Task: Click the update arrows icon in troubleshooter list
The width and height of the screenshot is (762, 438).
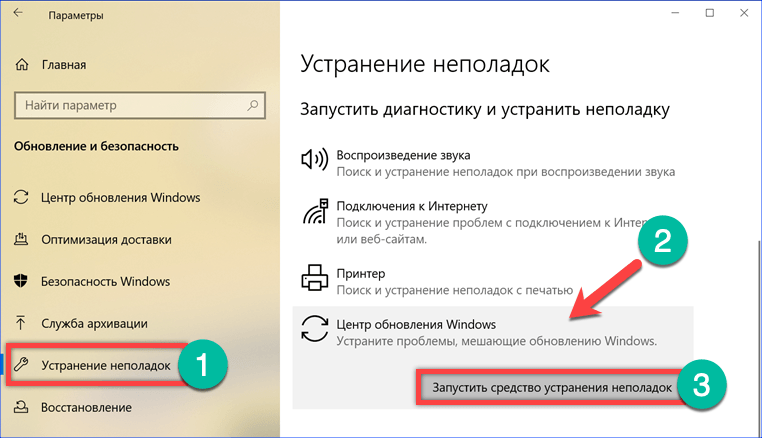Action: click(x=314, y=329)
